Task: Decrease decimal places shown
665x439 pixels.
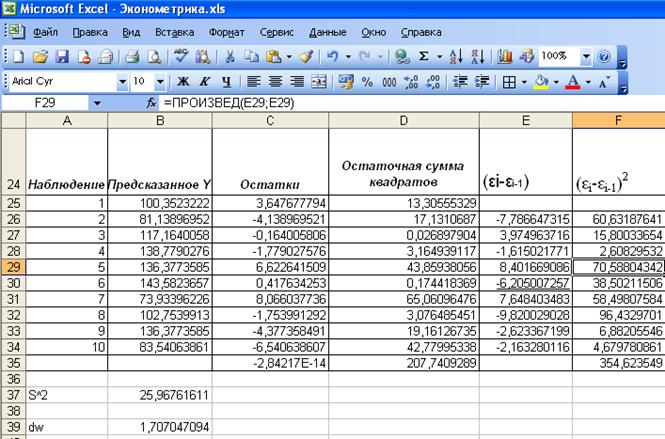Action: tap(433, 81)
